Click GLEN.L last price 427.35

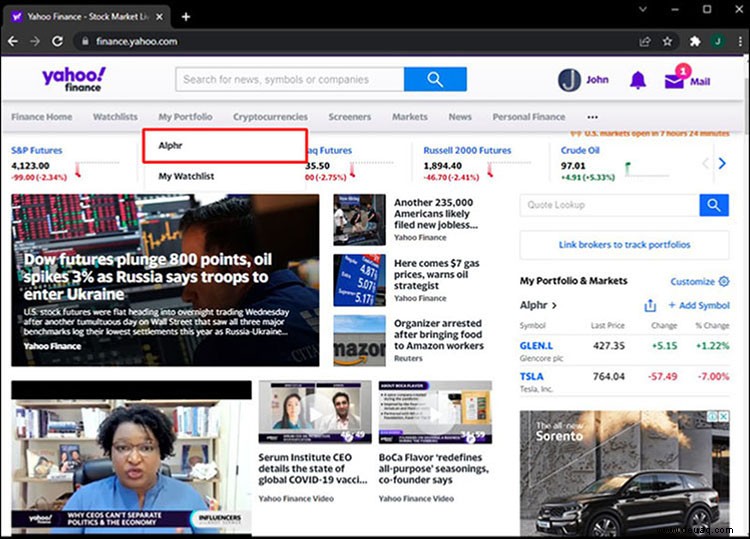point(608,345)
